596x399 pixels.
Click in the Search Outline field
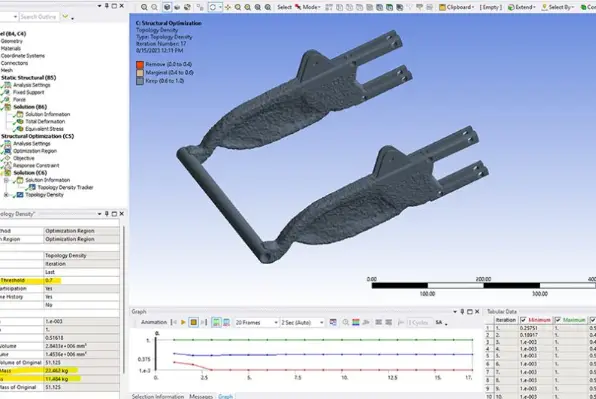tap(39, 17)
